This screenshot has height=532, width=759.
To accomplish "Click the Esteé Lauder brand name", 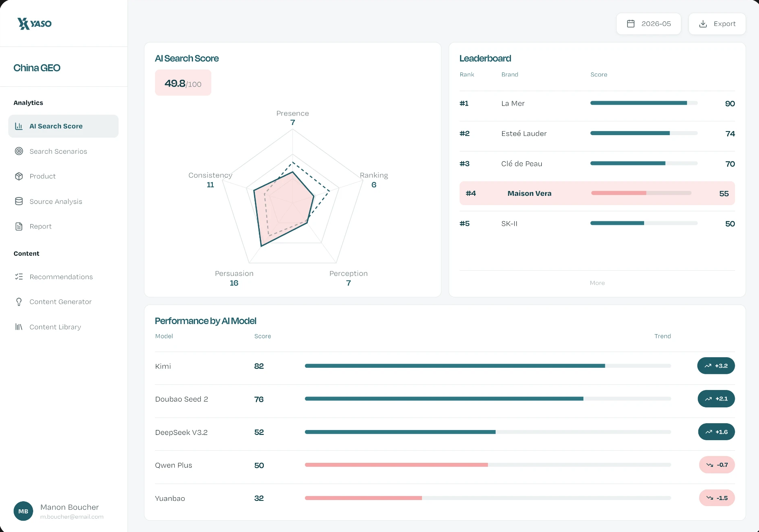I will [x=524, y=134].
